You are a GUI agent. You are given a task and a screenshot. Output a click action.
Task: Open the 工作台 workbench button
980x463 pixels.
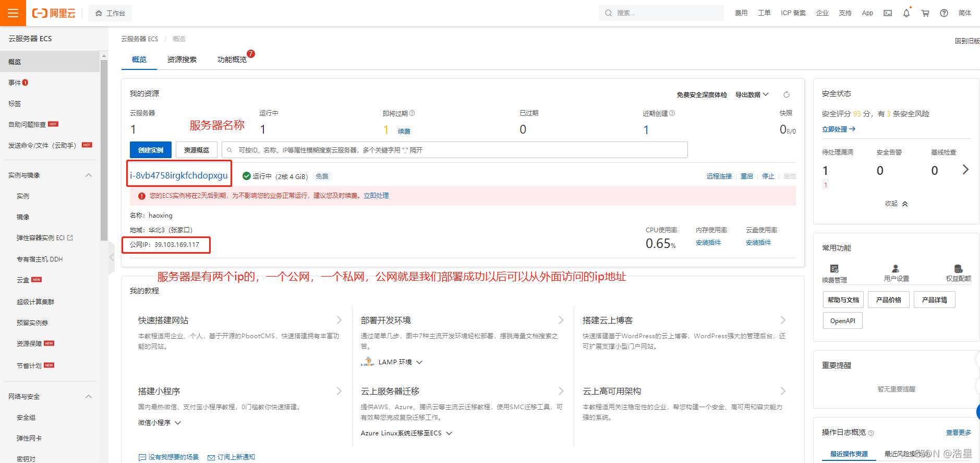pos(110,13)
